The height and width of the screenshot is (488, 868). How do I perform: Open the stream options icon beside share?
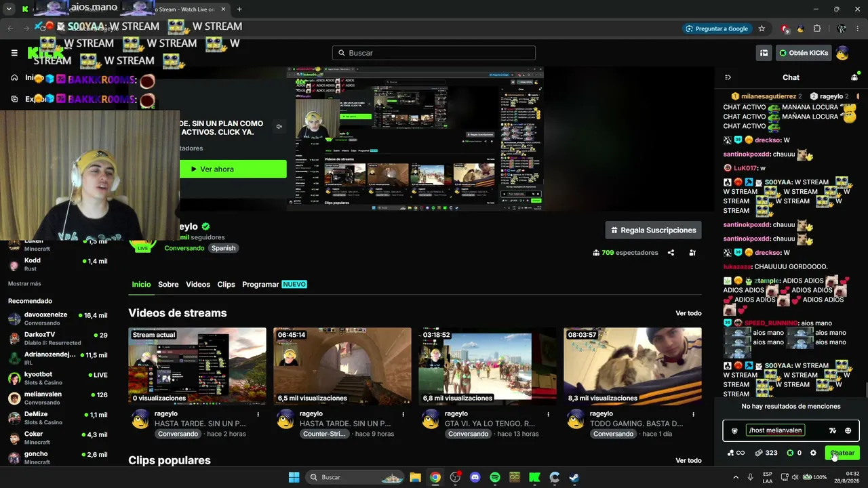[x=692, y=253]
